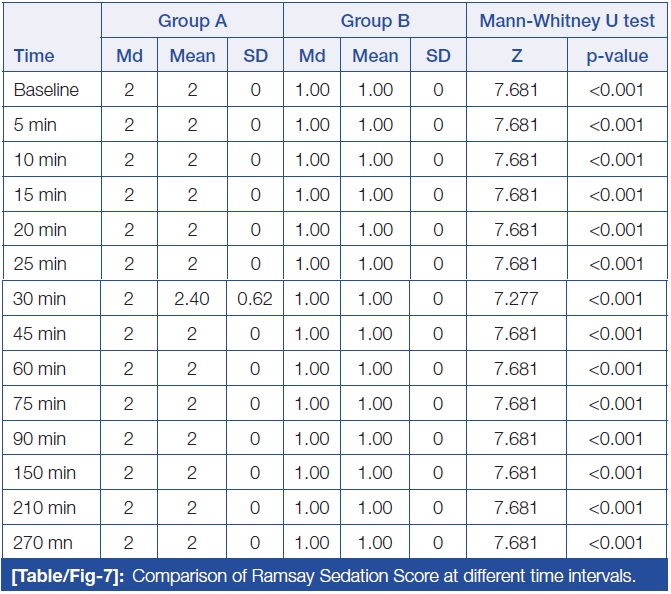The image size is (671, 594).
Task: Select the 5 min row label
Action: click(x=36, y=126)
